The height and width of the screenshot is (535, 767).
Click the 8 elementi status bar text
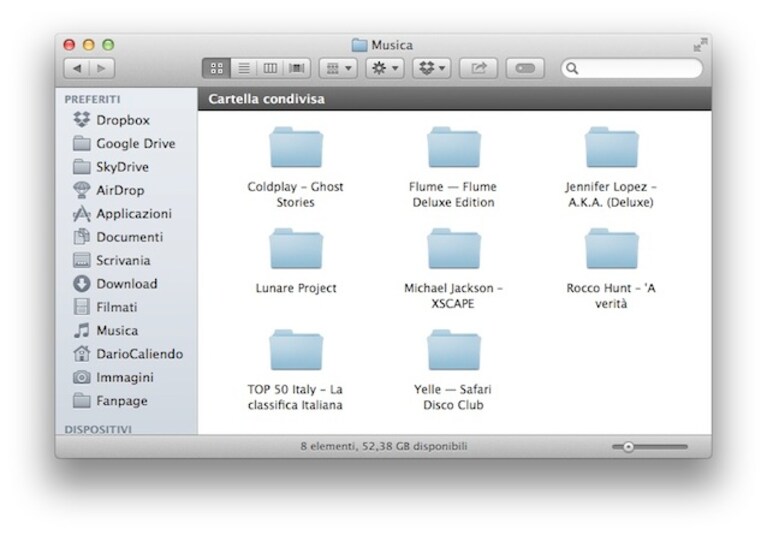pos(384,446)
